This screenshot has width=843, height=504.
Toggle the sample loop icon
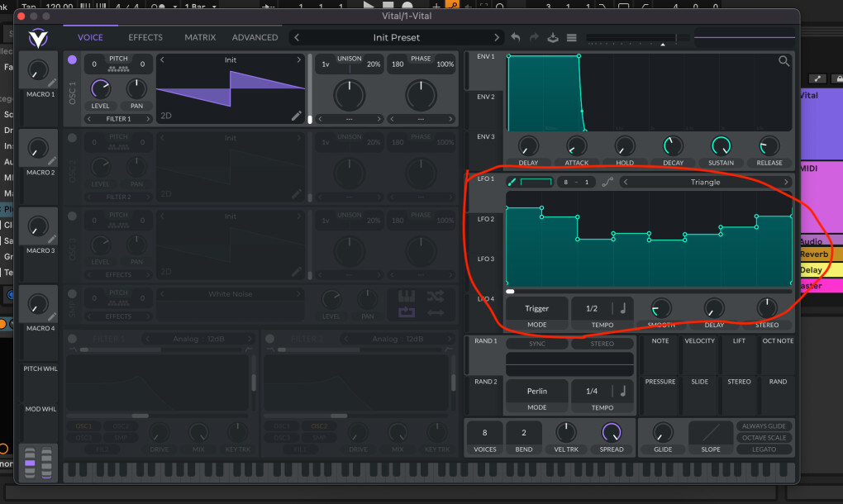(407, 312)
